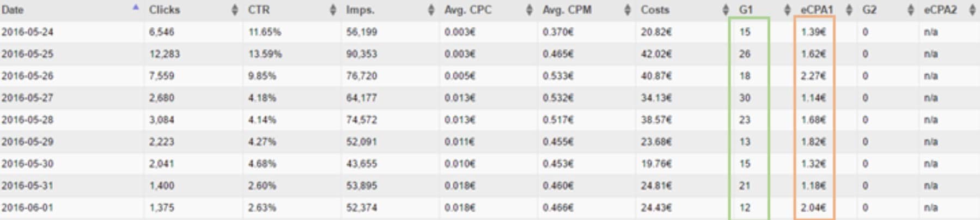The width and height of the screenshot is (980, 220).
Task: Select the 2.27€ eCPA1 value
Action: (813, 76)
